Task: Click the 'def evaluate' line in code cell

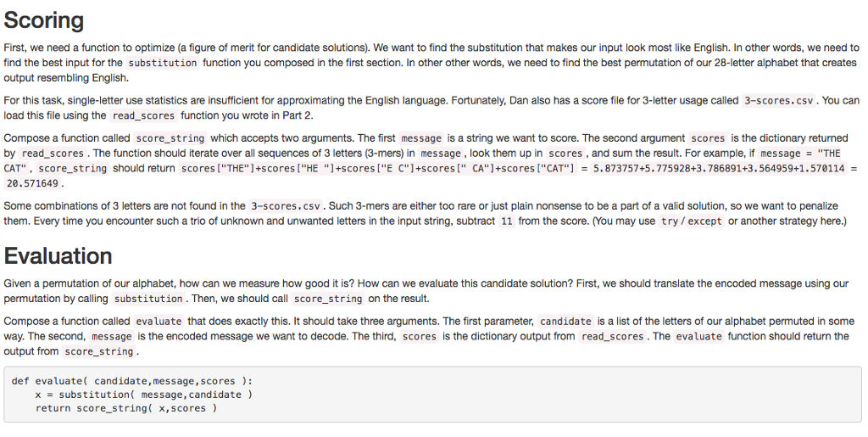Action: pos(131,381)
